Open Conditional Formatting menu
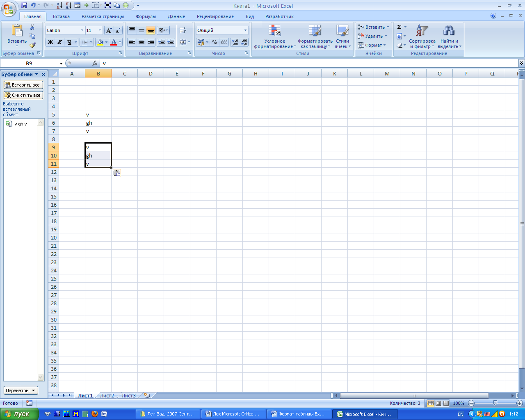 [x=274, y=37]
